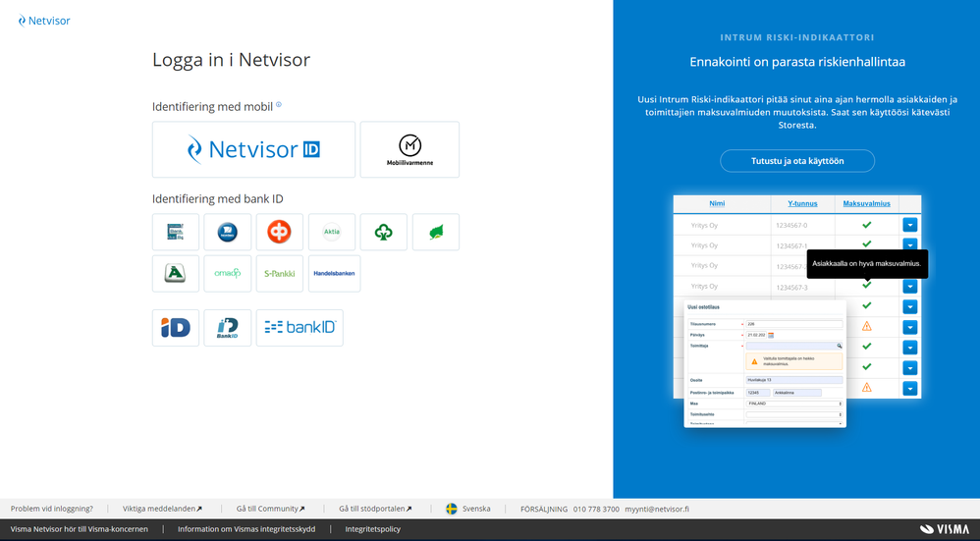The width and height of the screenshot is (980, 541).
Task: Go to Community link
Action: pyautogui.click(x=271, y=509)
